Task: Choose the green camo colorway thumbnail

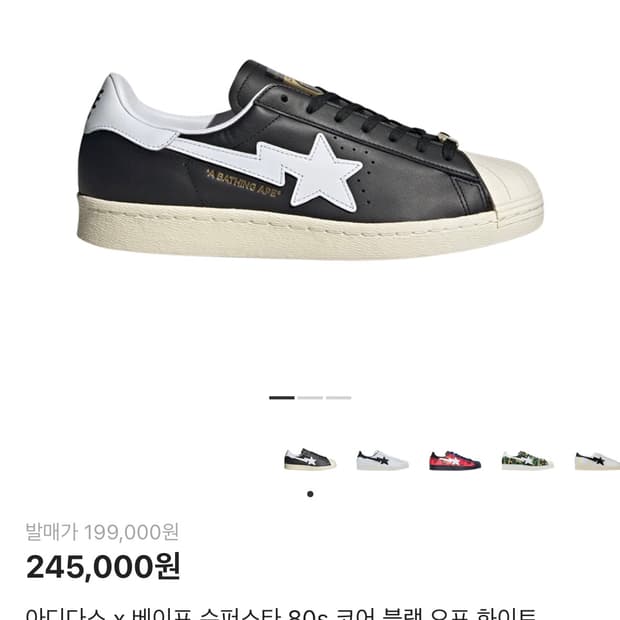Action: (x=527, y=460)
